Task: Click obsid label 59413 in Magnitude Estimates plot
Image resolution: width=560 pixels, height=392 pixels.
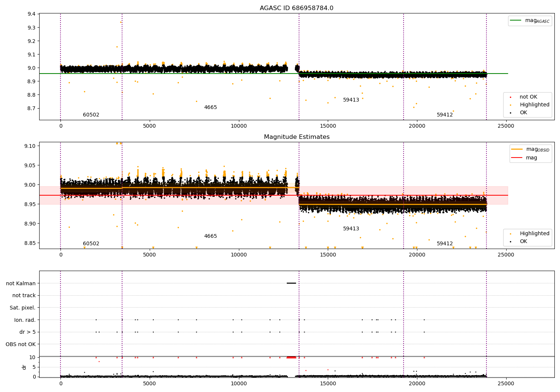Action: tap(351, 229)
